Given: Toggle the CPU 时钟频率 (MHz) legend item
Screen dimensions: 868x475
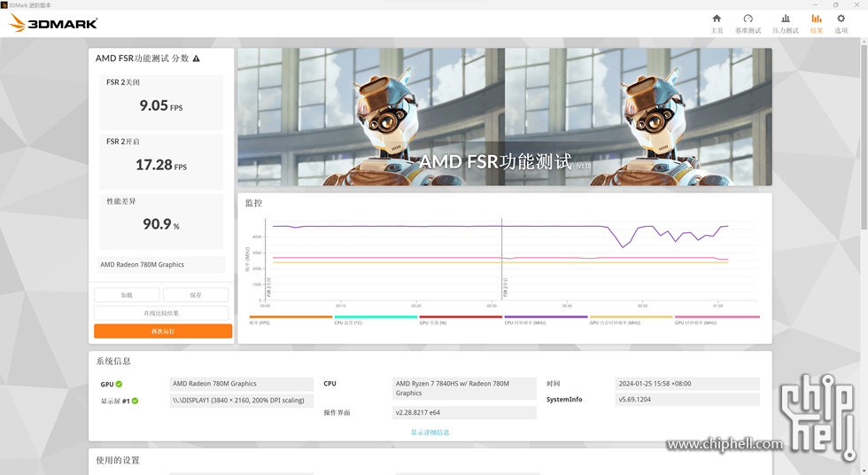Looking at the screenshot, I should (x=546, y=319).
